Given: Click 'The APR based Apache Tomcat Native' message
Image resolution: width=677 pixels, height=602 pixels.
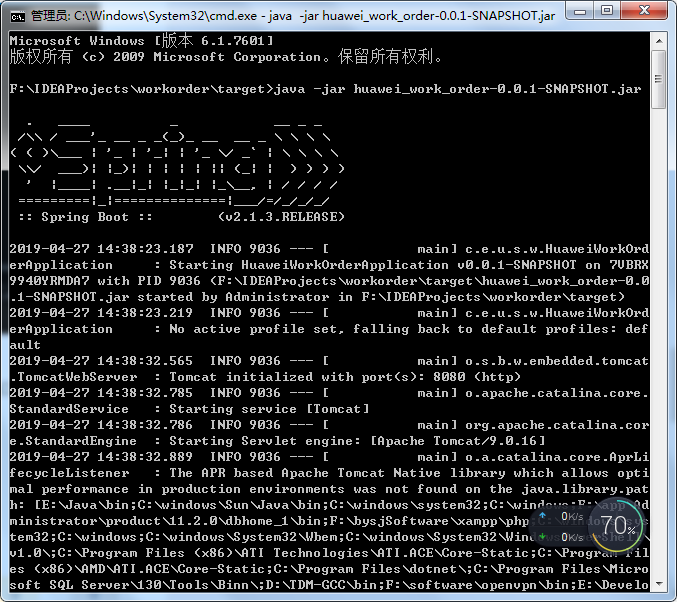Looking at the screenshot, I should [x=305, y=473].
